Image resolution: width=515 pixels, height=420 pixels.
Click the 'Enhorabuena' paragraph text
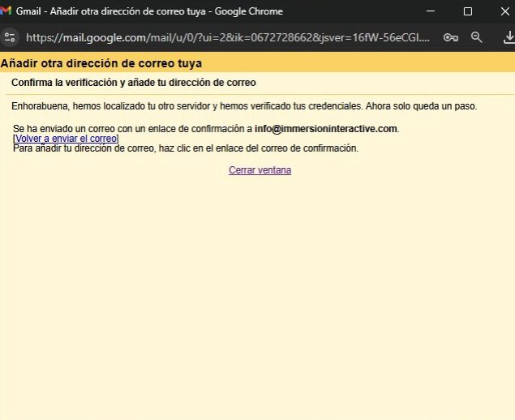coord(187,106)
